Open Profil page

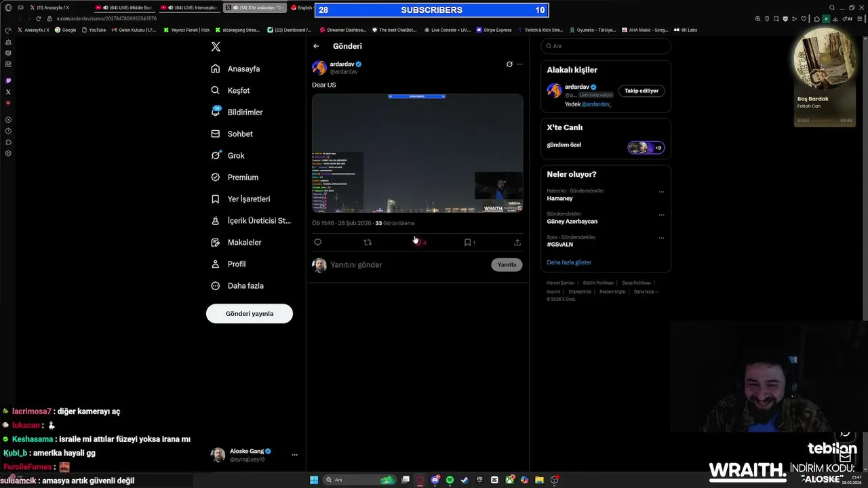click(x=229, y=264)
